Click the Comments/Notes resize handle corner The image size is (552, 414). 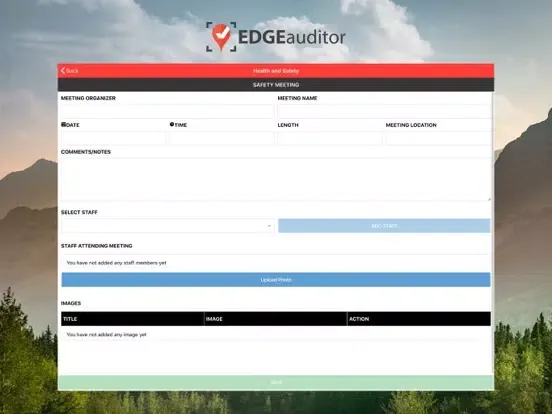coord(489,199)
